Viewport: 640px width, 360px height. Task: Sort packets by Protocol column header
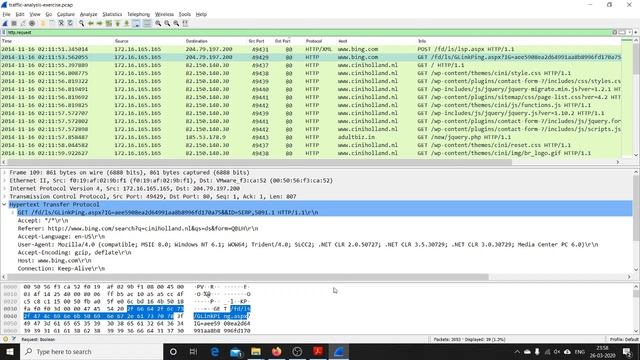tap(313, 41)
